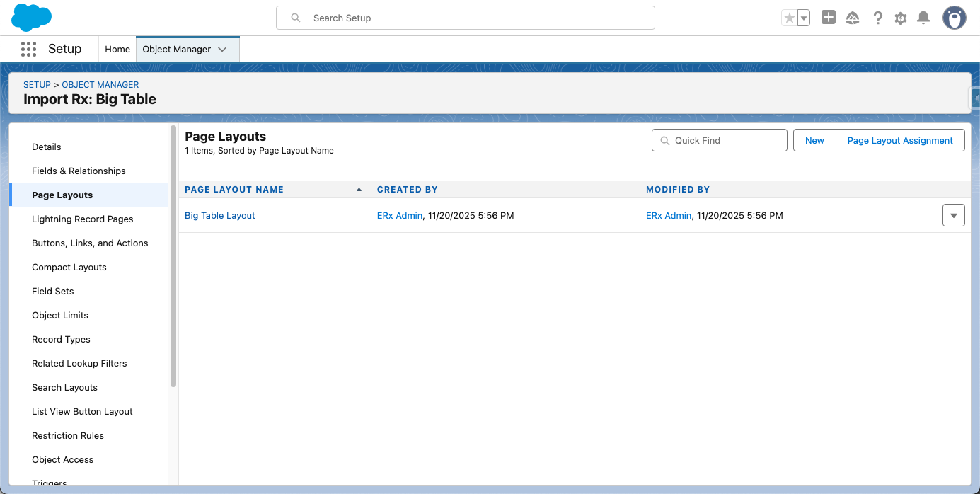Open the setup gear icon
Image resolution: width=980 pixels, height=494 pixels.
[900, 18]
